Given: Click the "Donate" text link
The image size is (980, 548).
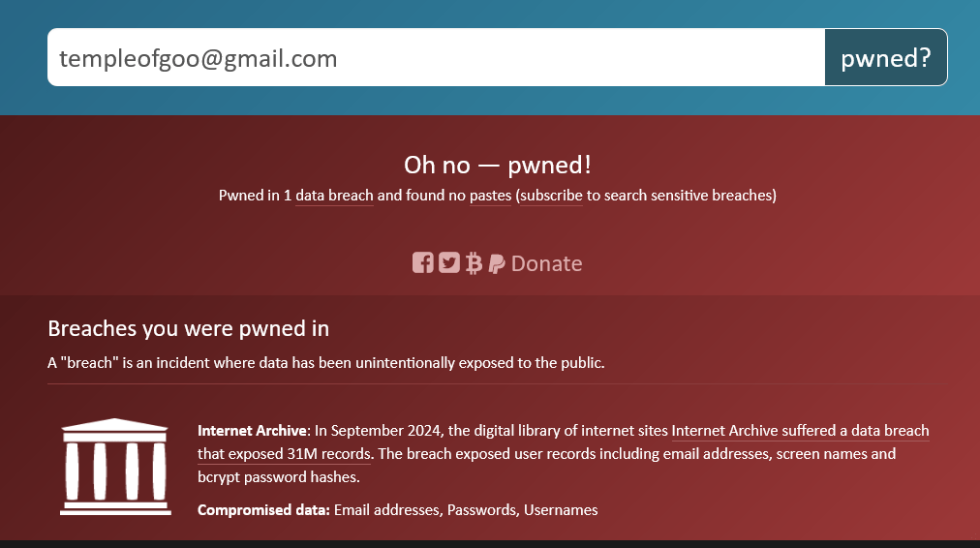Looking at the screenshot, I should pyautogui.click(x=546, y=263).
